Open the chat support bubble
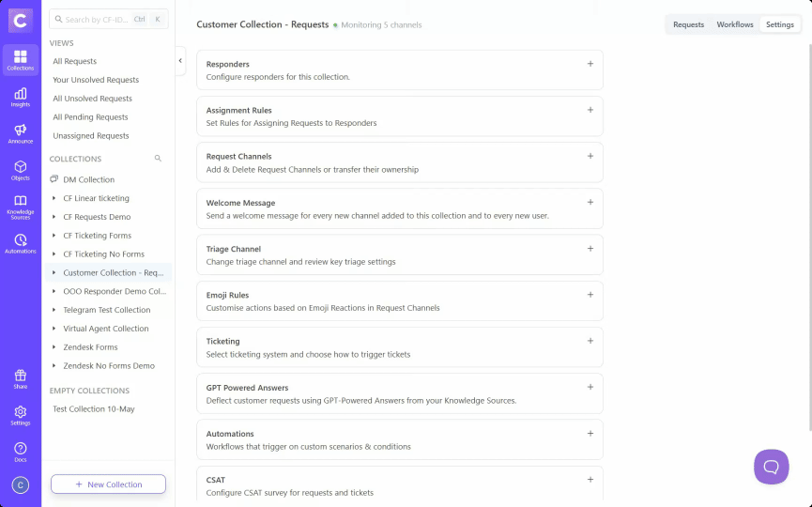The height and width of the screenshot is (507, 812). click(x=771, y=466)
